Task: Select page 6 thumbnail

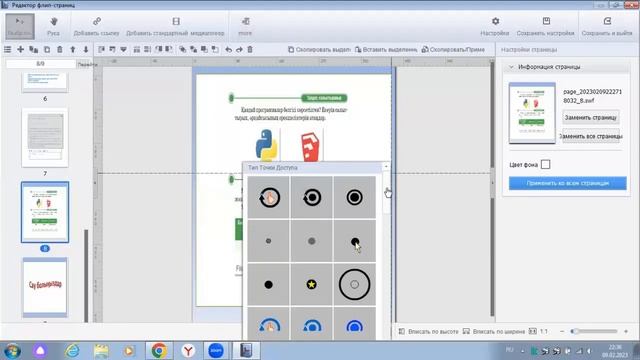Action: (45, 82)
